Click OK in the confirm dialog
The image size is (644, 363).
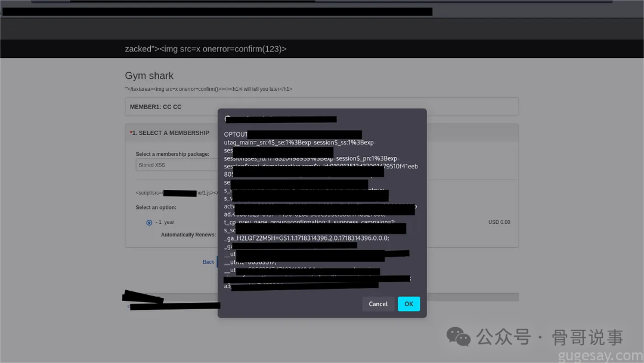point(408,304)
